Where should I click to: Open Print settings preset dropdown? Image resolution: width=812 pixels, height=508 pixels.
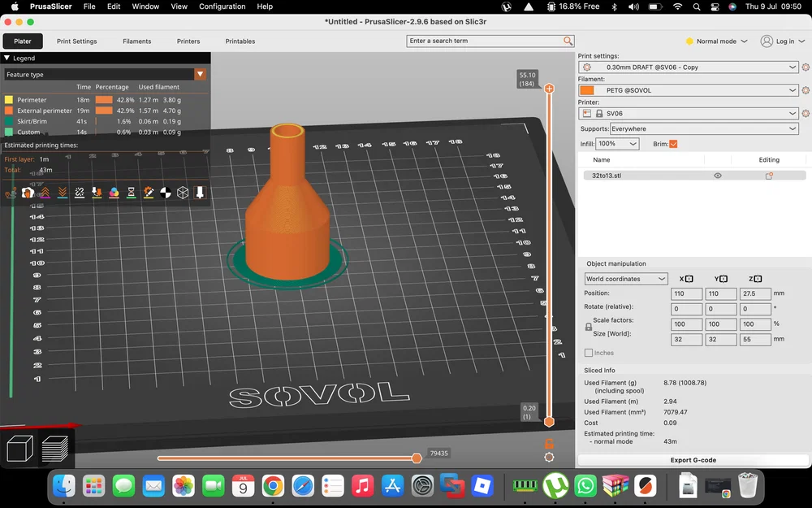point(689,67)
